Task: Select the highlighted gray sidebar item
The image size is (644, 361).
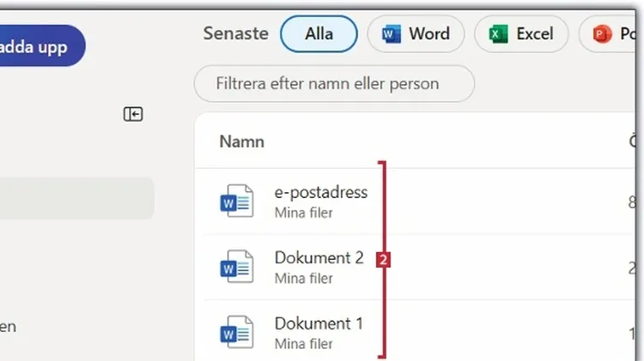Action: pos(76,199)
